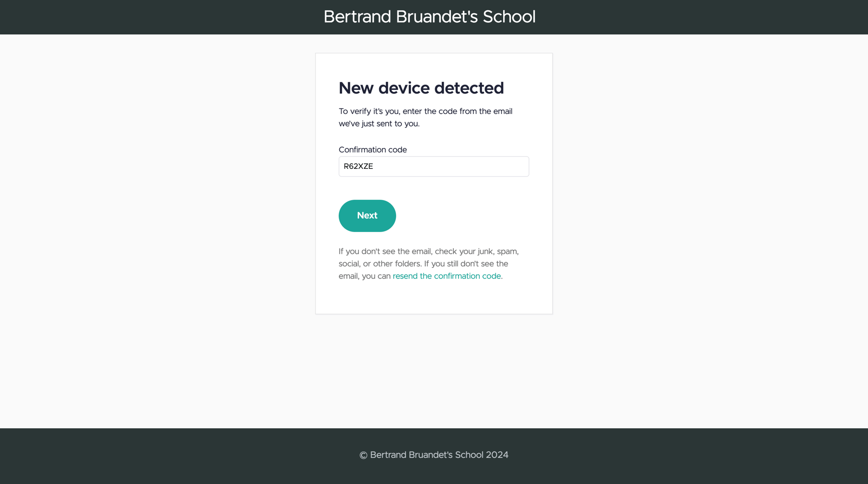
Task: Click Bruandet's in the header title
Action: coord(437,17)
